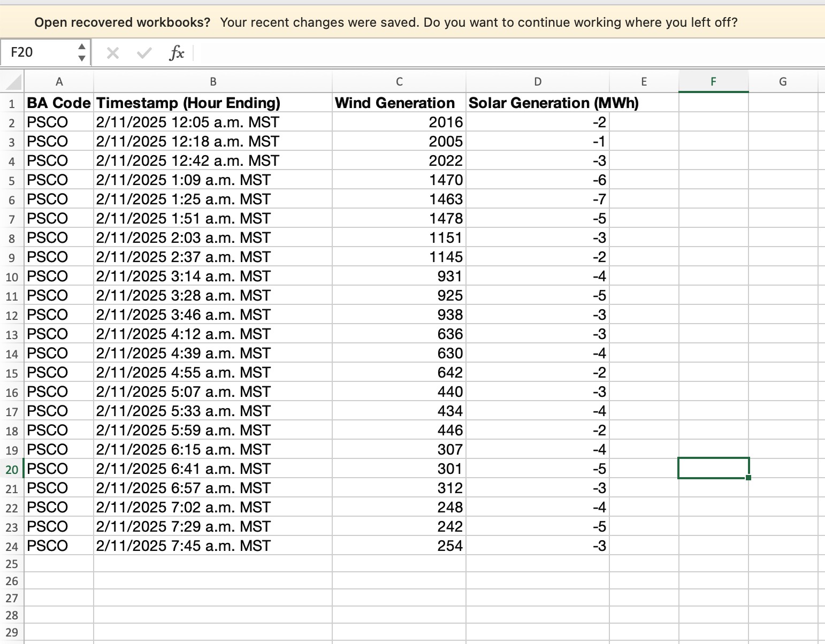Select the PSCO cell in row 24
This screenshot has height=644, width=825.
click(x=59, y=546)
